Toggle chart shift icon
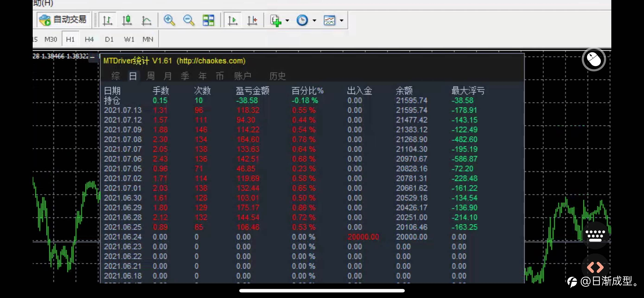644x298 pixels. pos(252,20)
